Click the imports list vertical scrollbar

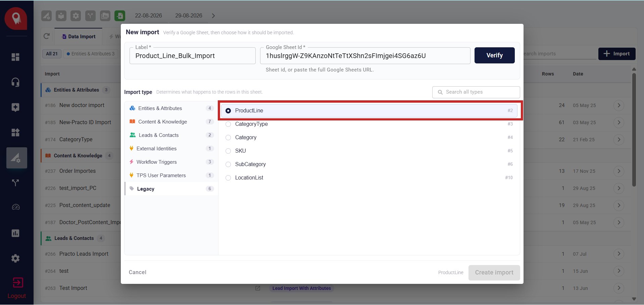pos(634,129)
